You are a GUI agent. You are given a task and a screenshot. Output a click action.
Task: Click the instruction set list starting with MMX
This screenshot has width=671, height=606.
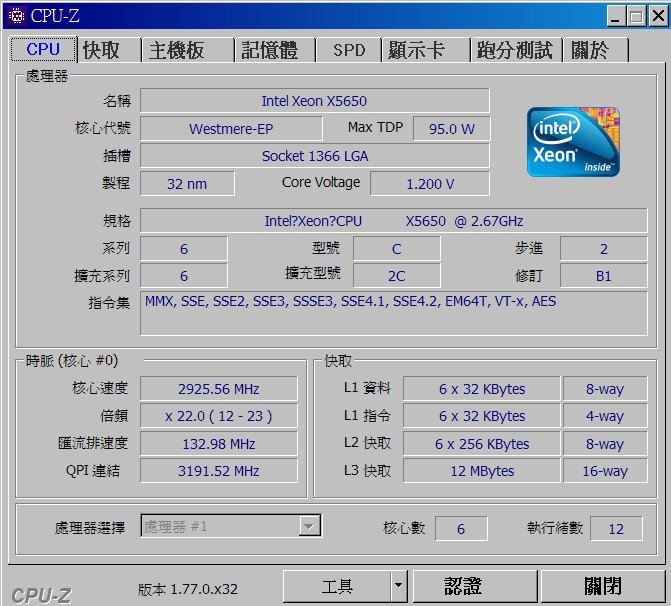(394, 313)
